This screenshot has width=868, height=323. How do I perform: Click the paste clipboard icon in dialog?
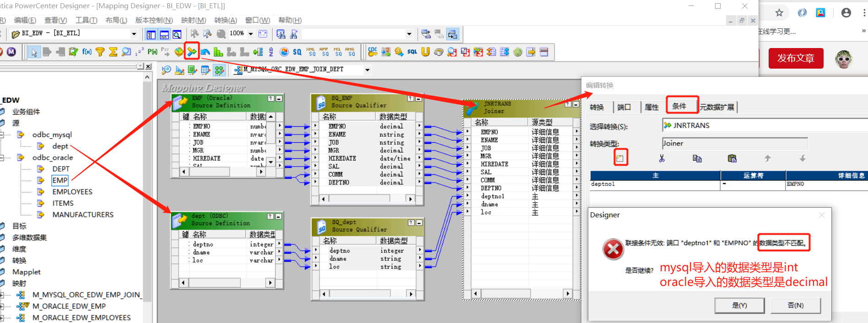[732, 158]
